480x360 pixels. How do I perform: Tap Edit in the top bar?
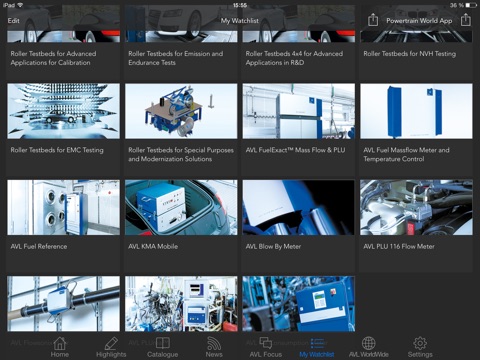pyautogui.click(x=14, y=21)
